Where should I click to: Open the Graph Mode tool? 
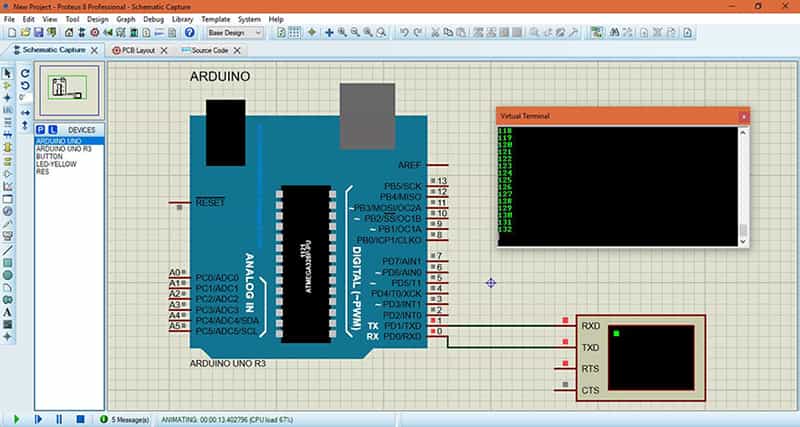click(x=7, y=187)
